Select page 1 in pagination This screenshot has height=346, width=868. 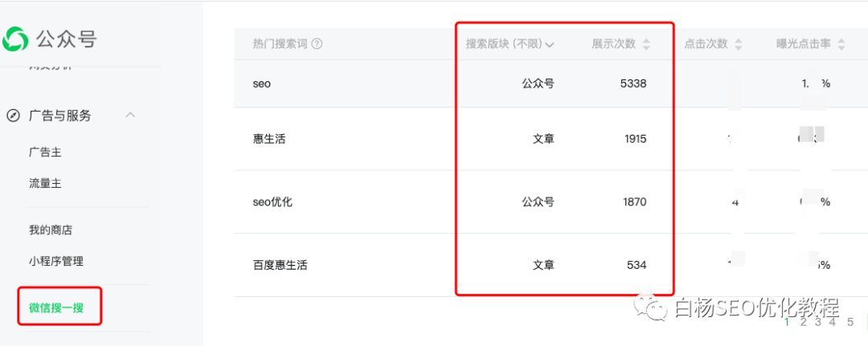[787, 322]
